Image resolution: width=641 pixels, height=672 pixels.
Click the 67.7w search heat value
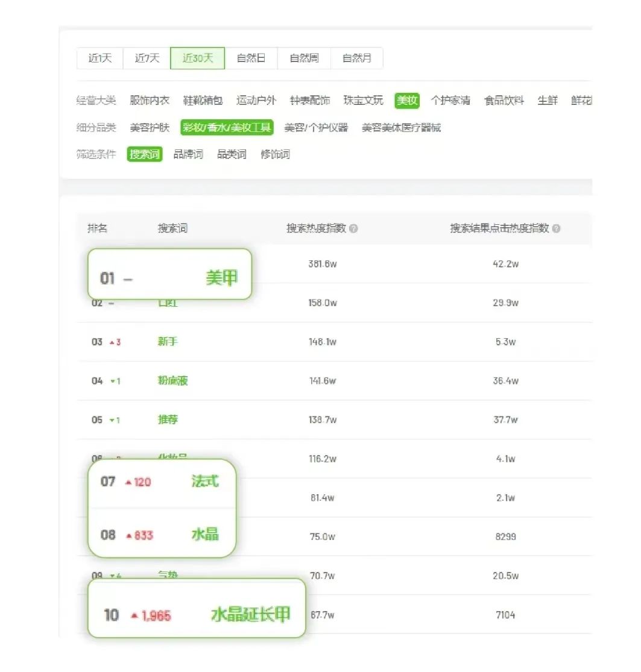pyautogui.click(x=323, y=615)
